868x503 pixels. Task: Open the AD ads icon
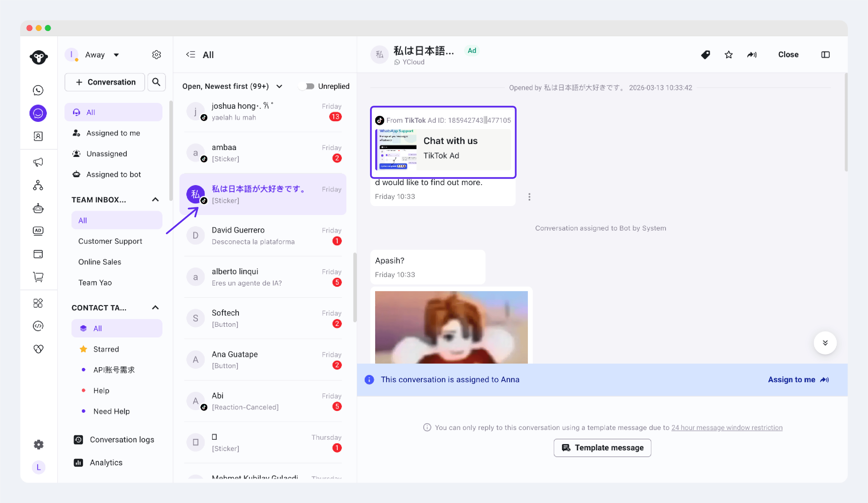coord(38,231)
